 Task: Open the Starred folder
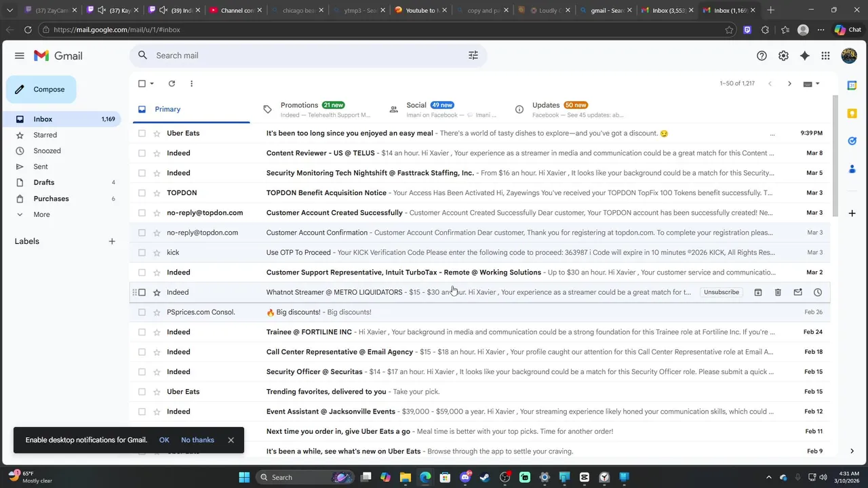coord(45,135)
